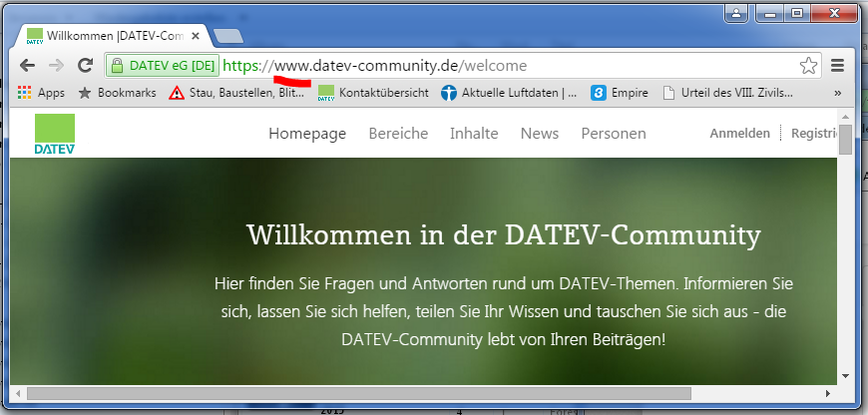Click the Aktuelle Luftdaten bookmark icon
The image size is (868, 415).
coord(449,93)
